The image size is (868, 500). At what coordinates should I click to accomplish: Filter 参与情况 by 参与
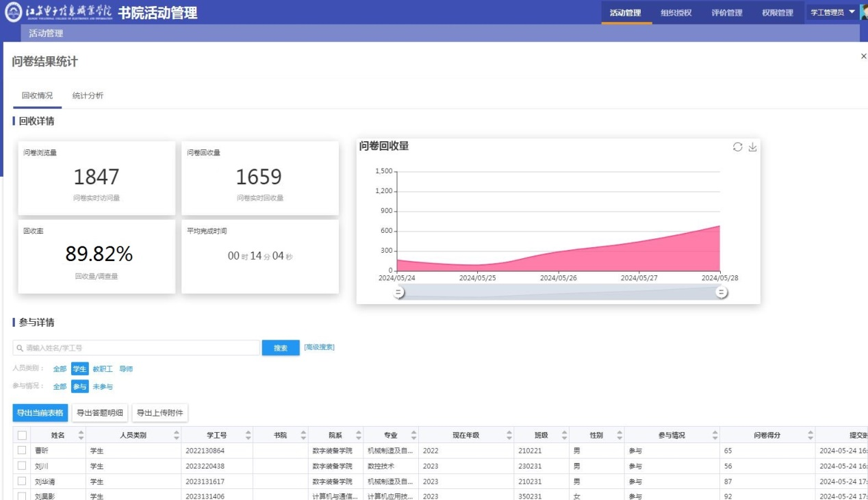pyautogui.click(x=80, y=387)
